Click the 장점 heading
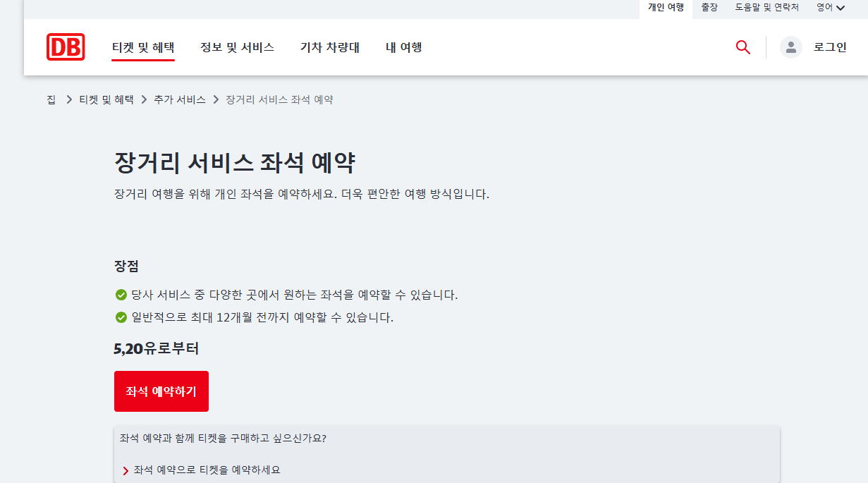Image resolution: width=868 pixels, height=483 pixels. (x=126, y=266)
